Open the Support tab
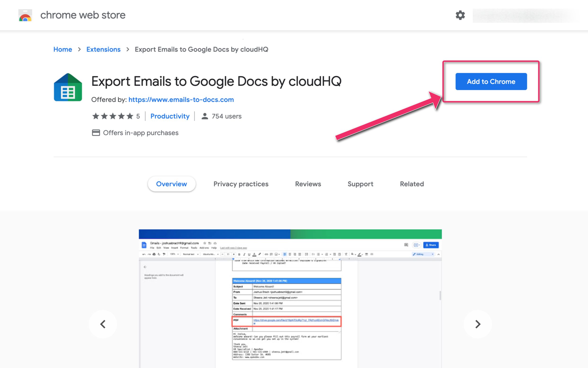This screenshot has width=588, height=368. point(360,184)
